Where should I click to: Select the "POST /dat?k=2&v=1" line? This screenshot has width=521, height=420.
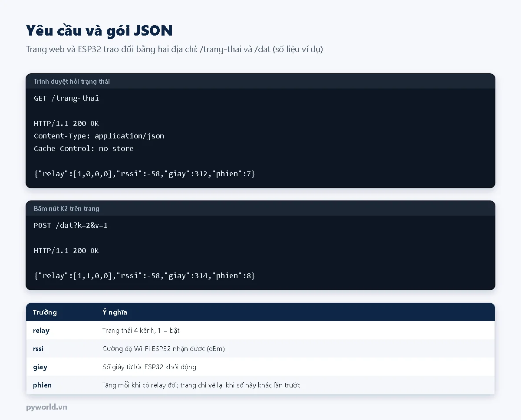pyautogui.click(x=71, y=226)
